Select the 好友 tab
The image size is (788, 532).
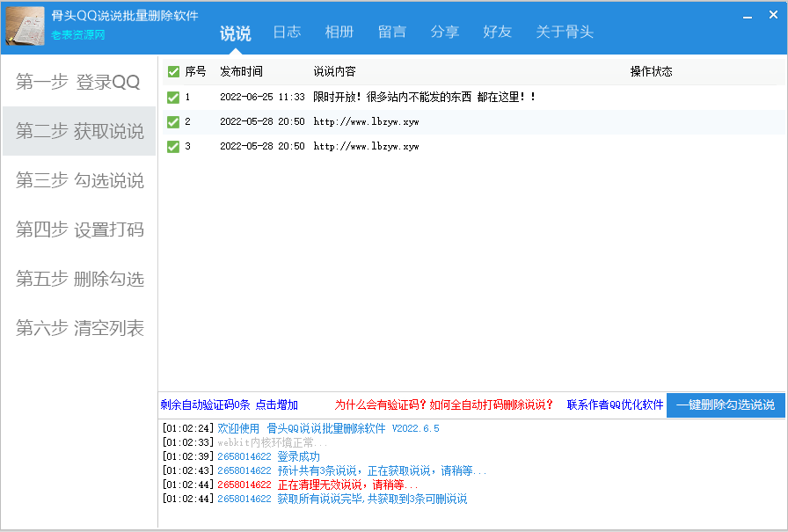click(498, 32)
